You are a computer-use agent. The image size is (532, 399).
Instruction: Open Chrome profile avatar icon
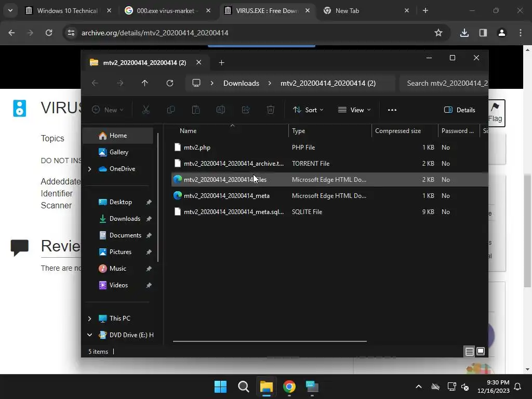coord(502,33)
